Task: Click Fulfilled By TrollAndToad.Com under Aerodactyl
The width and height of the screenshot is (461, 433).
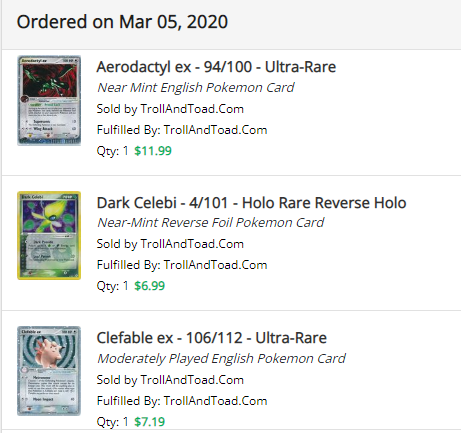Action: (x=182, y=130)
